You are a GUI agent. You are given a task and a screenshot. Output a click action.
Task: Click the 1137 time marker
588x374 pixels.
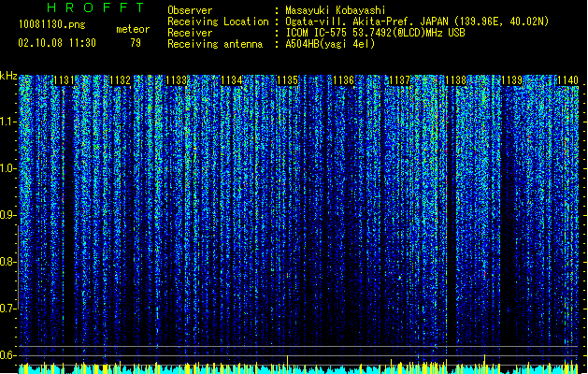pyautogui.click(x=400, y=80)
